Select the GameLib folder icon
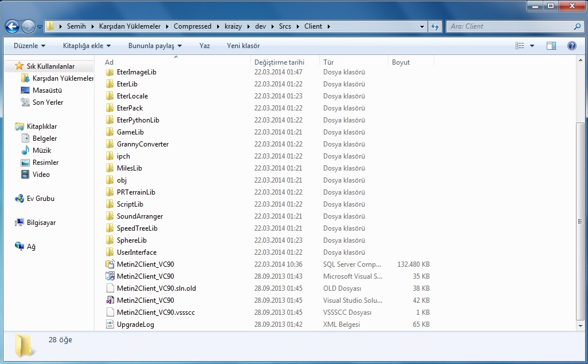The height and width of the screenshot is (364, 588). 109,132
